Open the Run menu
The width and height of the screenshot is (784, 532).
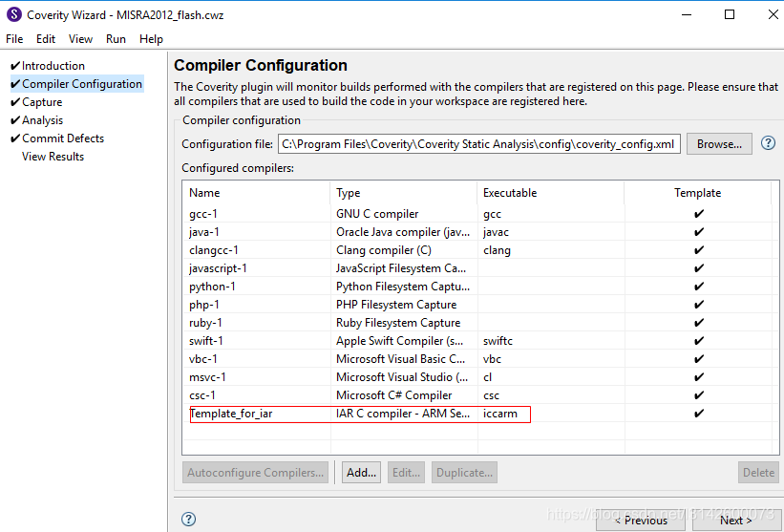coord(116,39)
